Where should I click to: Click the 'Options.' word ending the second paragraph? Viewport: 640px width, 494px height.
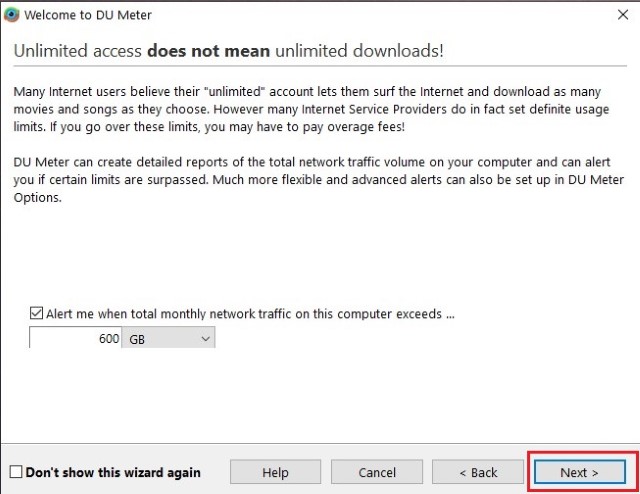click(38, 198)
